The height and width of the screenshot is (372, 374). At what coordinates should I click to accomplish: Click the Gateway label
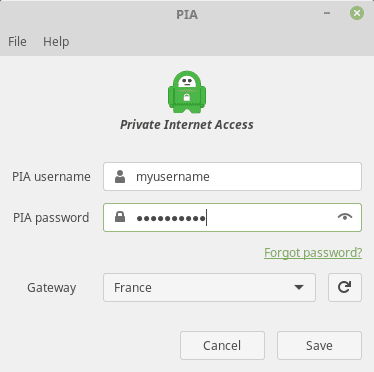point(52,288)
